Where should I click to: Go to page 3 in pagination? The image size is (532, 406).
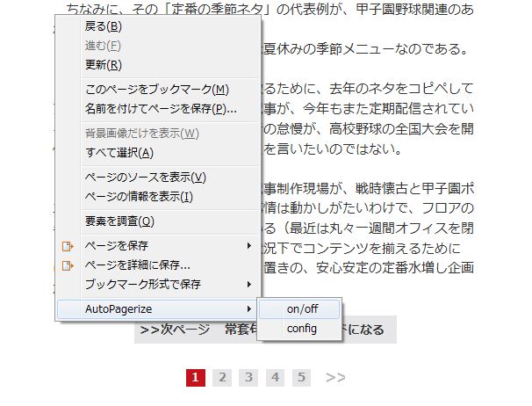pyautogui.click(x=249, y=378)
